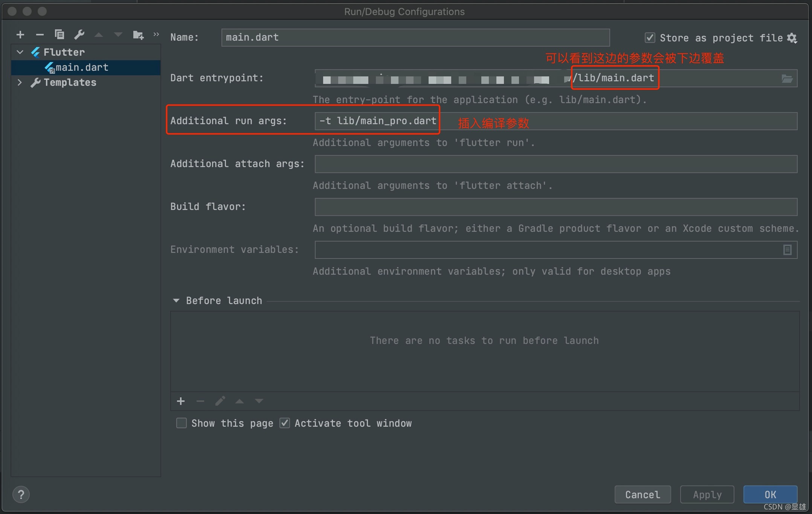Add a new run configuration with plus icon
Screen dimensions: 812x514
(20, 35)
